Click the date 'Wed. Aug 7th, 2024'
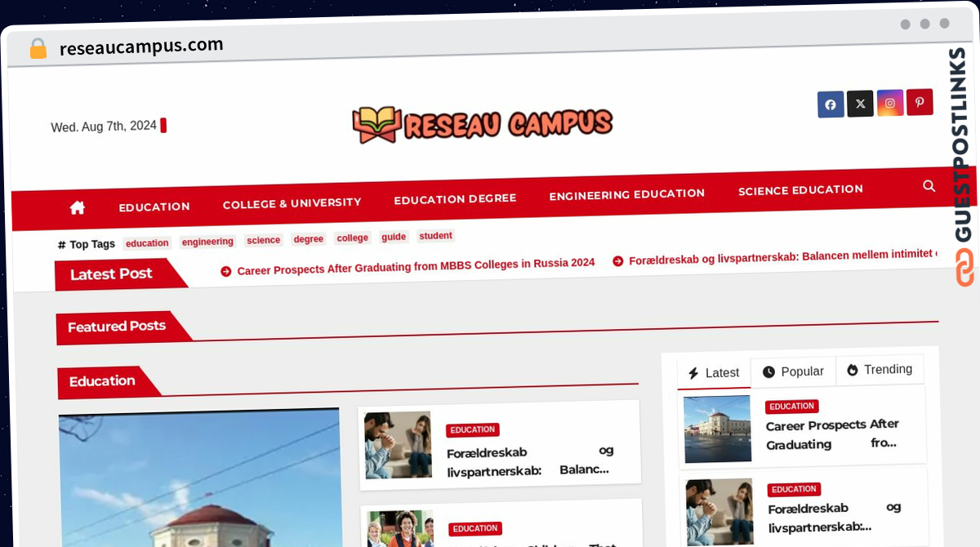The width and height of the screenshot is (980, 547). click(x=104, y=127)
